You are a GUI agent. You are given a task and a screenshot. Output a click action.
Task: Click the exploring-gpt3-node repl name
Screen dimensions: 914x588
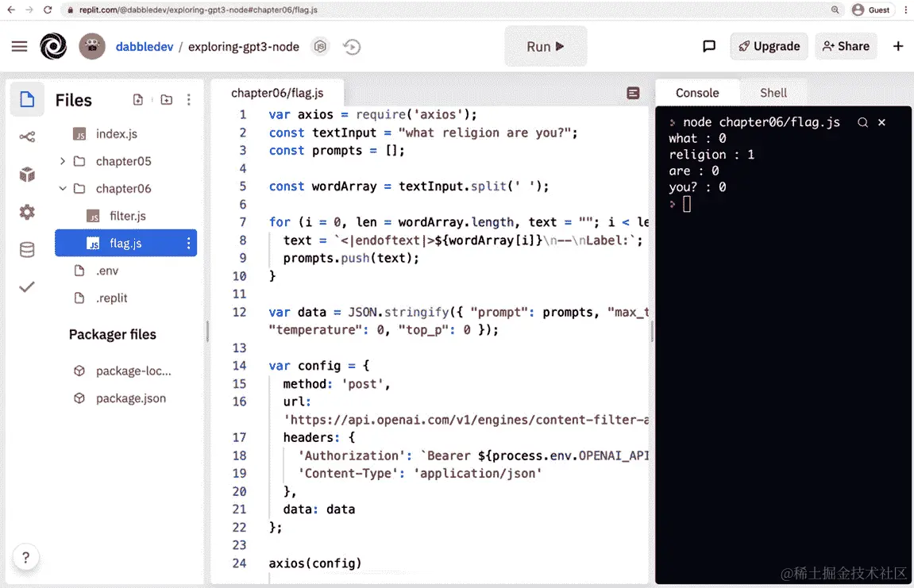244,47
